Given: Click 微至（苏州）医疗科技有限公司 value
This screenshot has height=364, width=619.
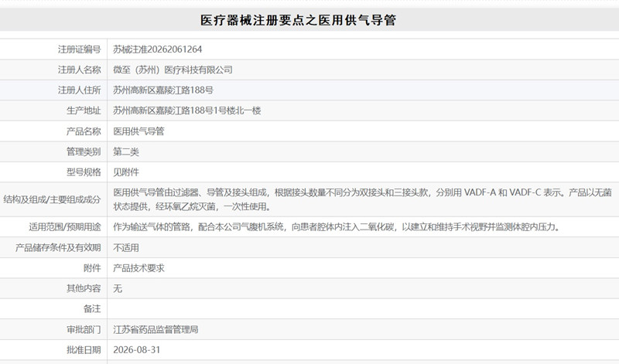Looking at the screenshot, I should click(x=173, y=70).
